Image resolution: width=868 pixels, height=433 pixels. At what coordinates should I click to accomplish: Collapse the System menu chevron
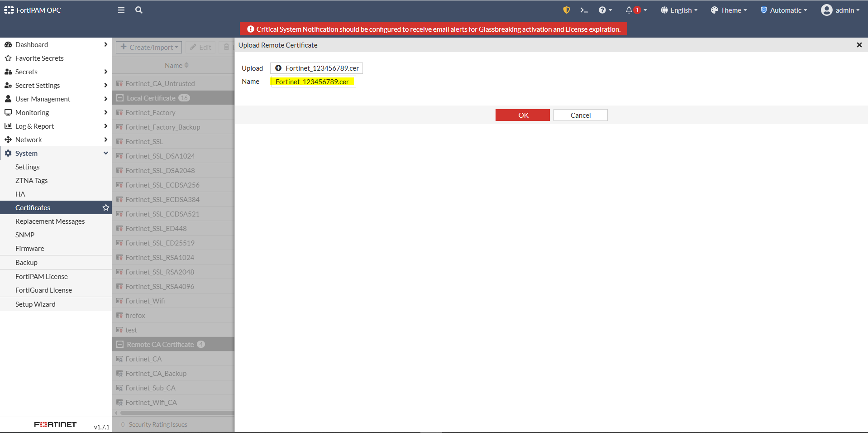105,153
